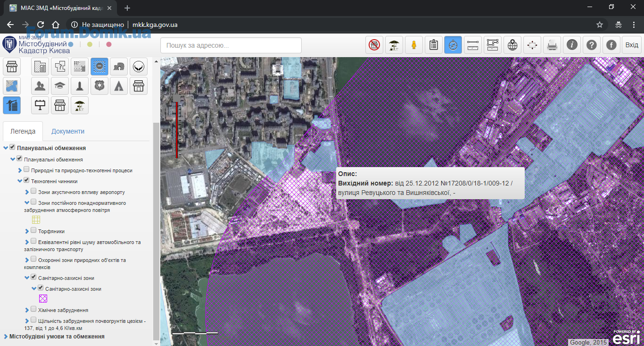Select the billboard layer icon
The image size is (644, 346).
click(40, 105)
